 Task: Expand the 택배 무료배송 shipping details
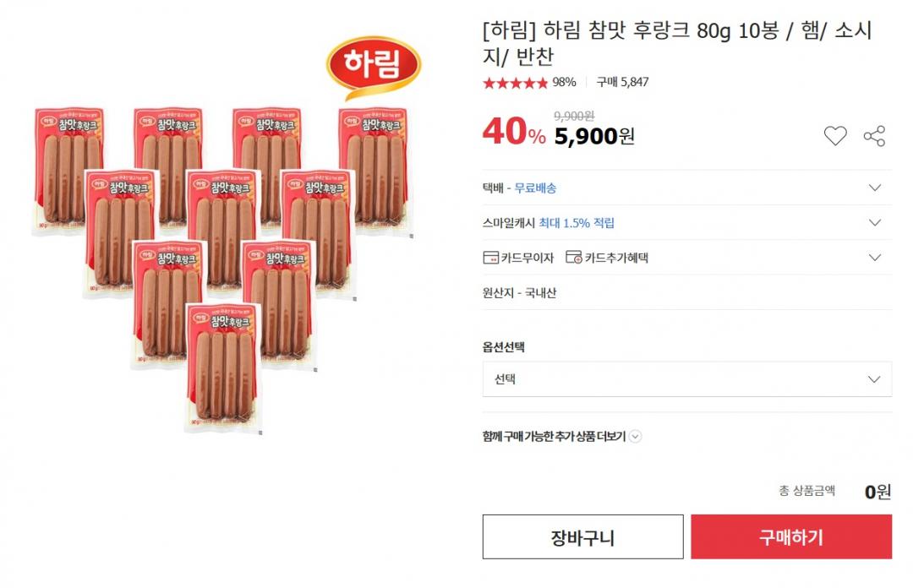coord(875,188)
